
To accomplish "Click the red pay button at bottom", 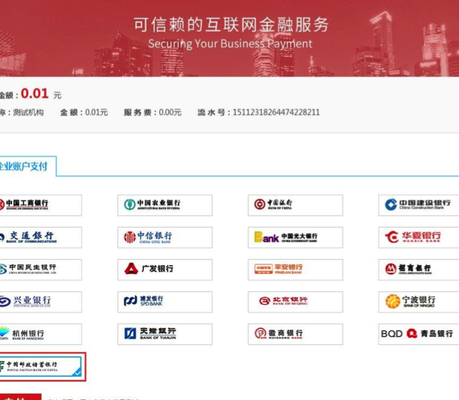I will click(20, 397).
